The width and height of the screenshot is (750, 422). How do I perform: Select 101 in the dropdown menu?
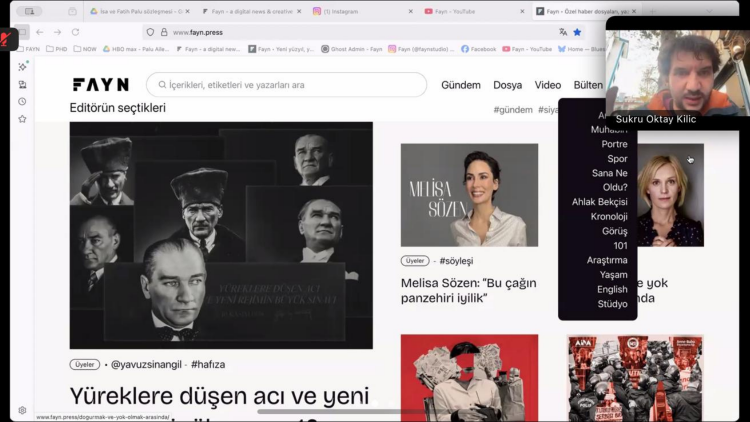(x=620, y=246)
